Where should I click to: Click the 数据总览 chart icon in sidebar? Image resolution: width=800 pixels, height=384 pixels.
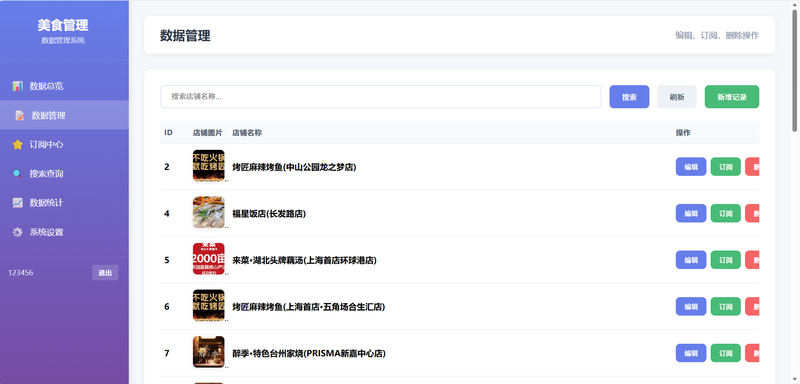(x=18, y=86)
